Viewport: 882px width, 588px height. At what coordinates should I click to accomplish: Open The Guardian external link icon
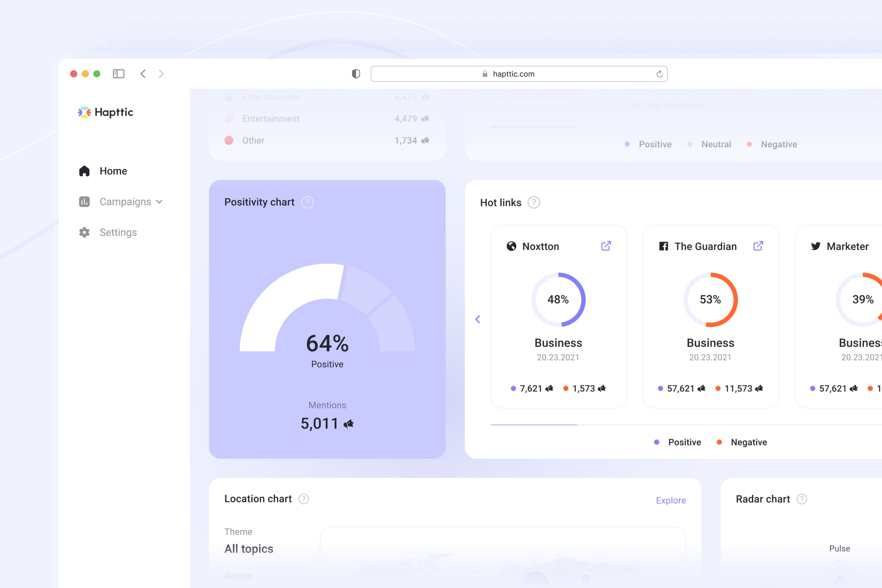[758, 246]
